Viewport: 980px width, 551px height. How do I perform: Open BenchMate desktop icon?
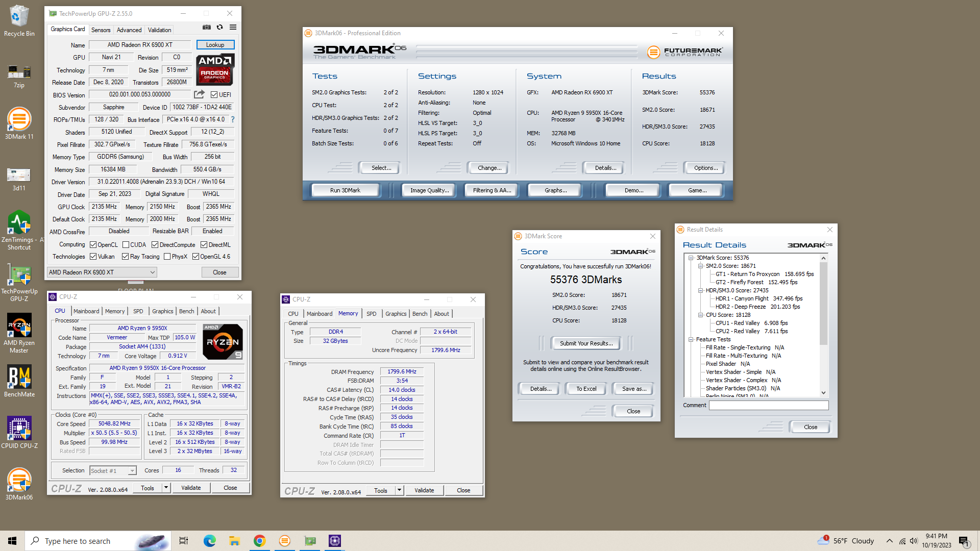point(19,381)
